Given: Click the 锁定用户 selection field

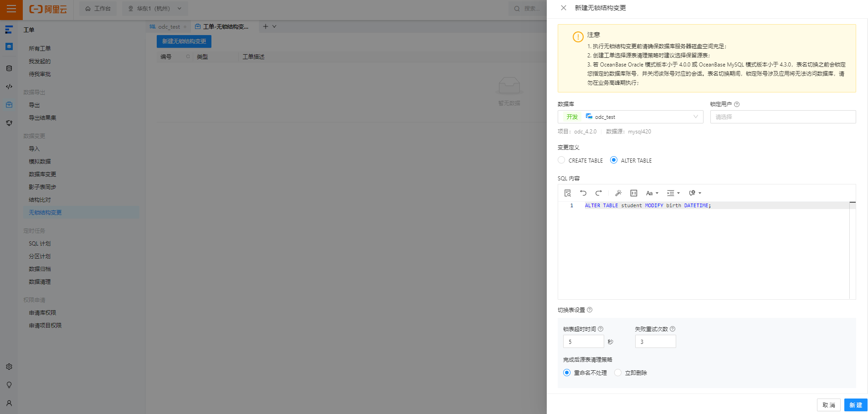Looking at the screenshot, I should tap(782, 117).
